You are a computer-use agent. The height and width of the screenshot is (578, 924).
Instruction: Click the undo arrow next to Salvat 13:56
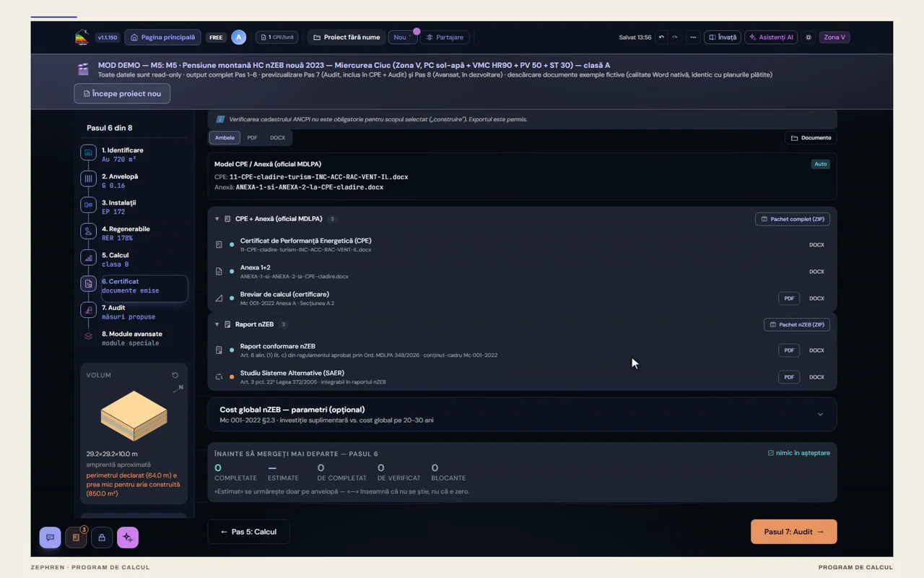point(661,38)
